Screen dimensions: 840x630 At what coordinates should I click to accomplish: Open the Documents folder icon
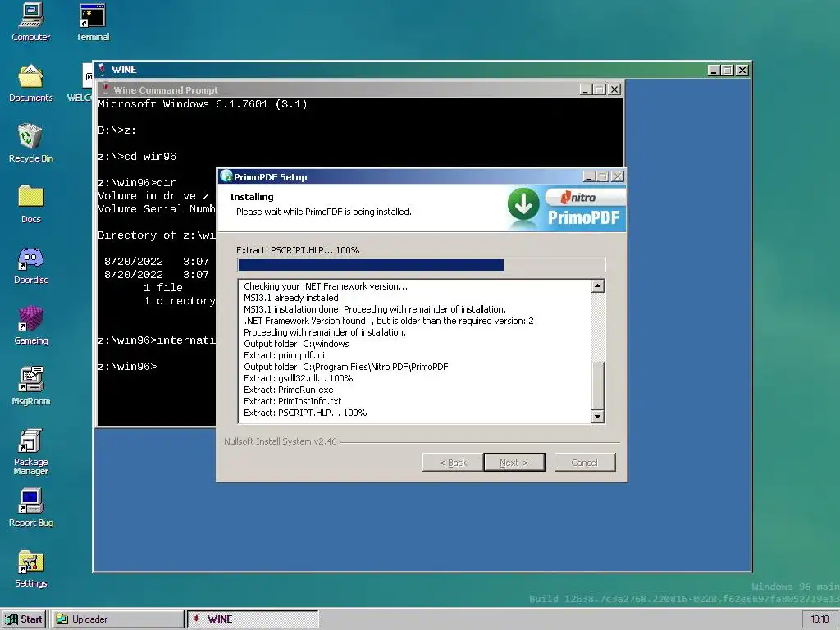point(30,84)
